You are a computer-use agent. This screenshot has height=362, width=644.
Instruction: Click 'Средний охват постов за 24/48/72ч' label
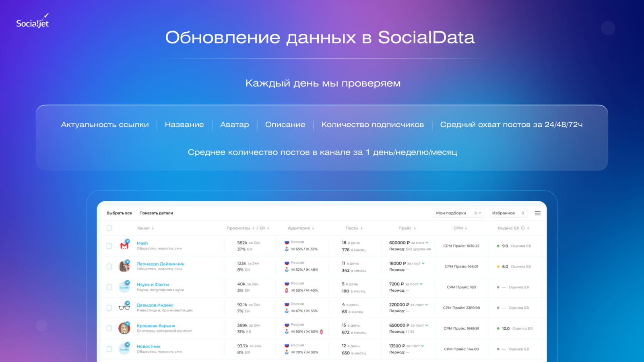coord(511,125)
